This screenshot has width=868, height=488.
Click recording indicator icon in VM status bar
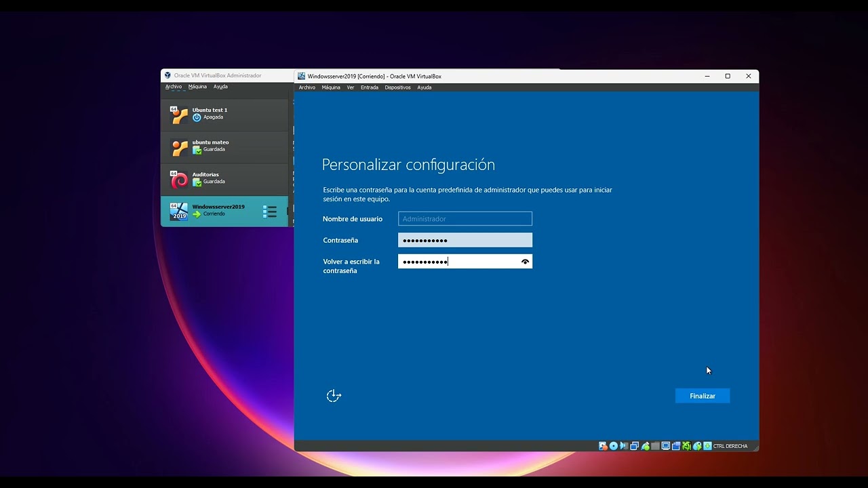(x=676, y=446)
